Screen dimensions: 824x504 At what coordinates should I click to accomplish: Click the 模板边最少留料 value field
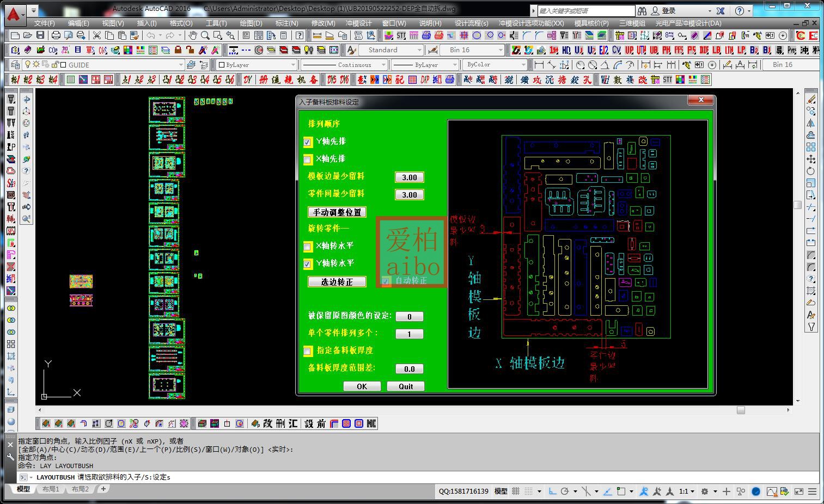[410, 177]
